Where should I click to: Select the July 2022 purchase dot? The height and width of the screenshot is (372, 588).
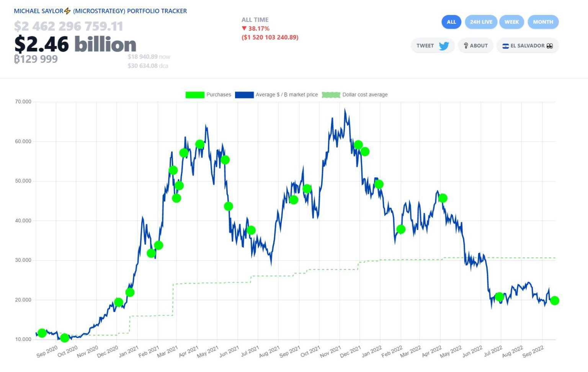(499, 297)
